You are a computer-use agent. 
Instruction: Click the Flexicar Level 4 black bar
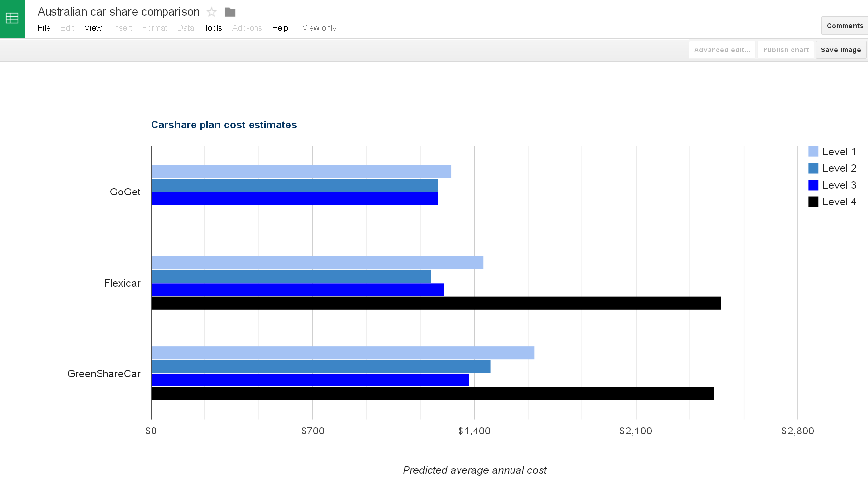coord(436,303)
